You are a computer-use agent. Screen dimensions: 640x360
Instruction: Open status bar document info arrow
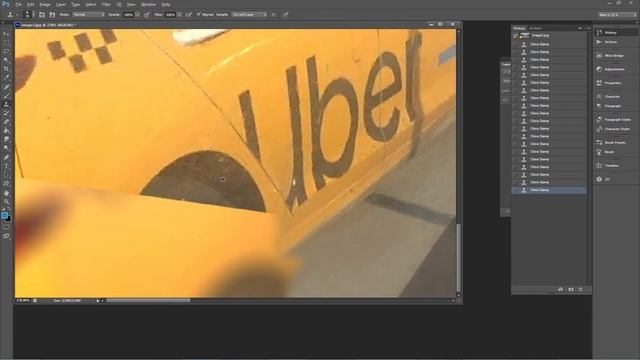click(98, 301)
